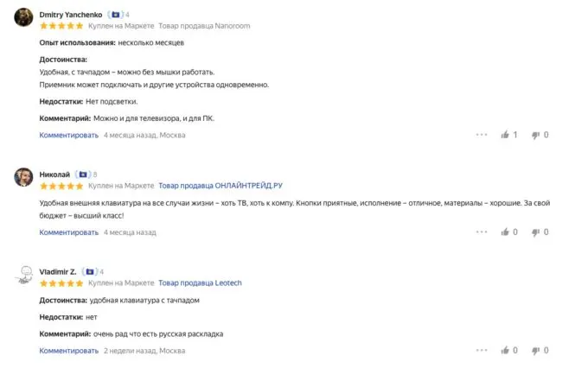Click thumbs up on Николай's review

(x=505, y=232)
